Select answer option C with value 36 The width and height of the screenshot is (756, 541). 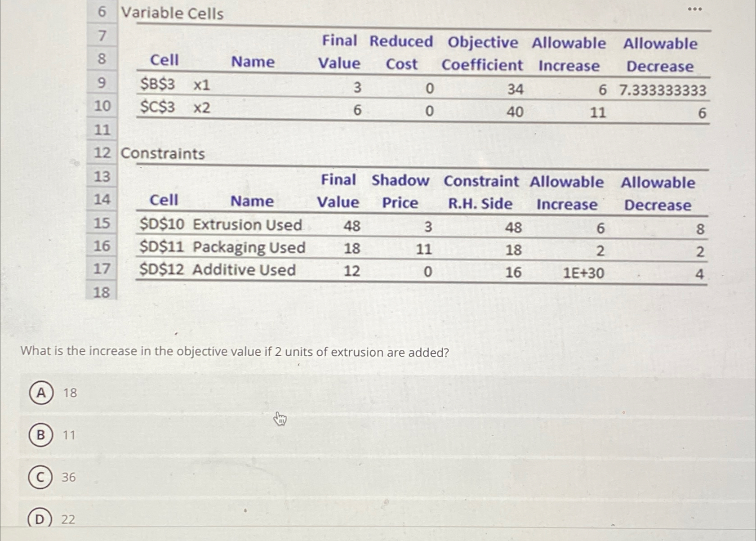click(40, 478)
